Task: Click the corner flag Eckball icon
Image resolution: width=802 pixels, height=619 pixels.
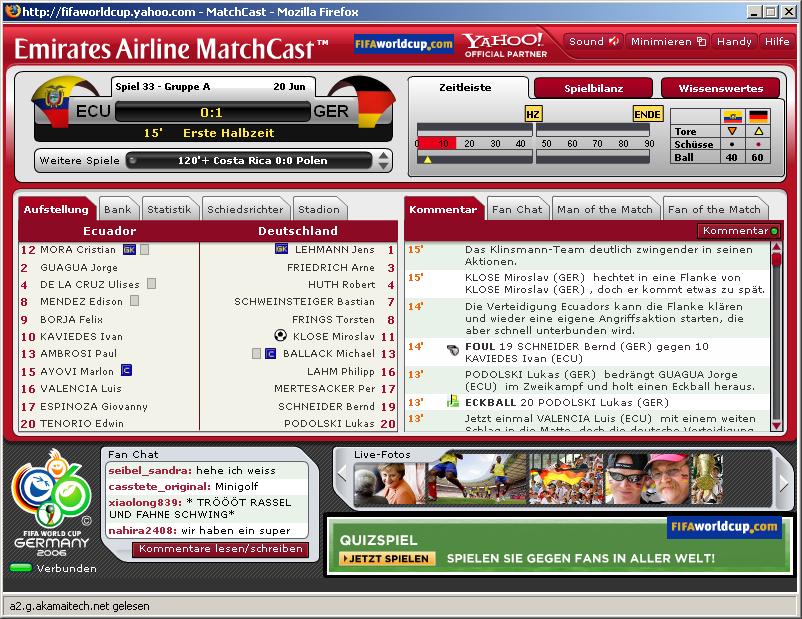Action: (453, 402)
